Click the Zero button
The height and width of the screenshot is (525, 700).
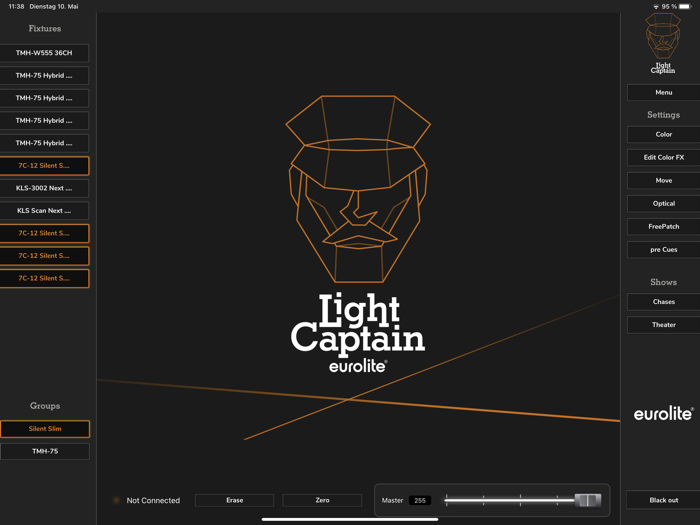pyautogui.click(x=322, y=500)
